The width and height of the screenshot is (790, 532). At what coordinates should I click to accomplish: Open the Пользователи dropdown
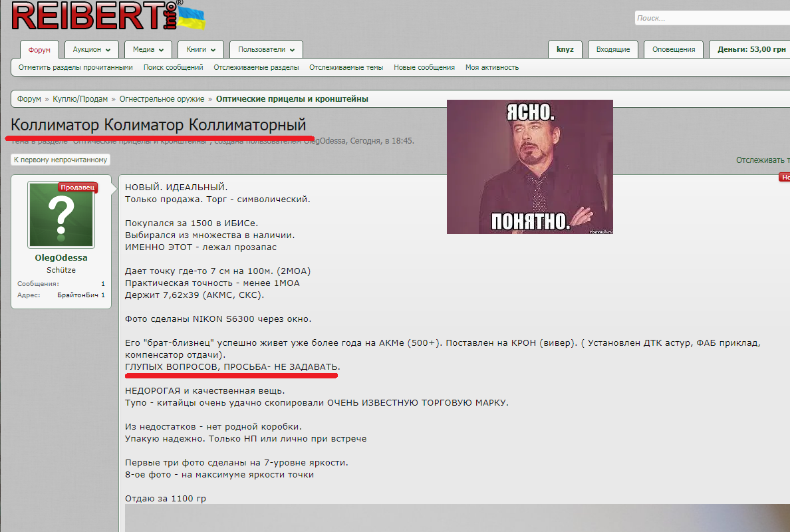[262, 49]
